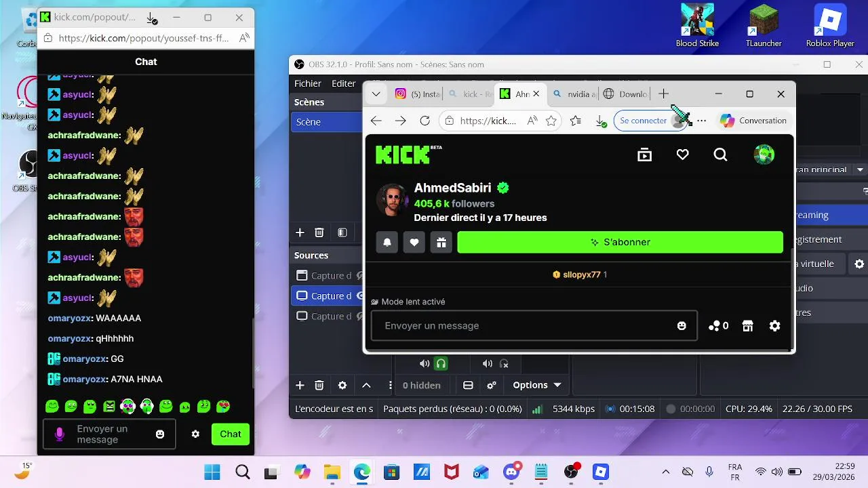Select Scène in the OBS scenes list
Screen dimensions: 868x488
[327, 122]
